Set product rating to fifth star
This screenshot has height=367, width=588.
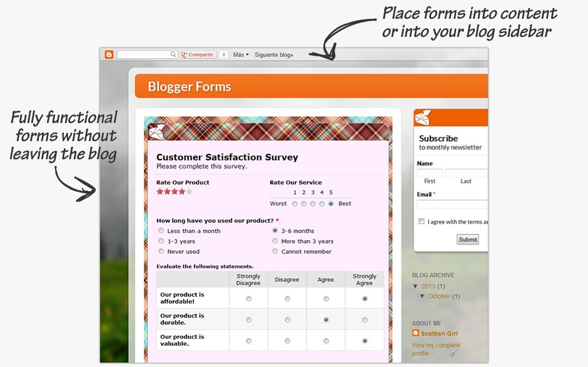(x=189, y=191)
